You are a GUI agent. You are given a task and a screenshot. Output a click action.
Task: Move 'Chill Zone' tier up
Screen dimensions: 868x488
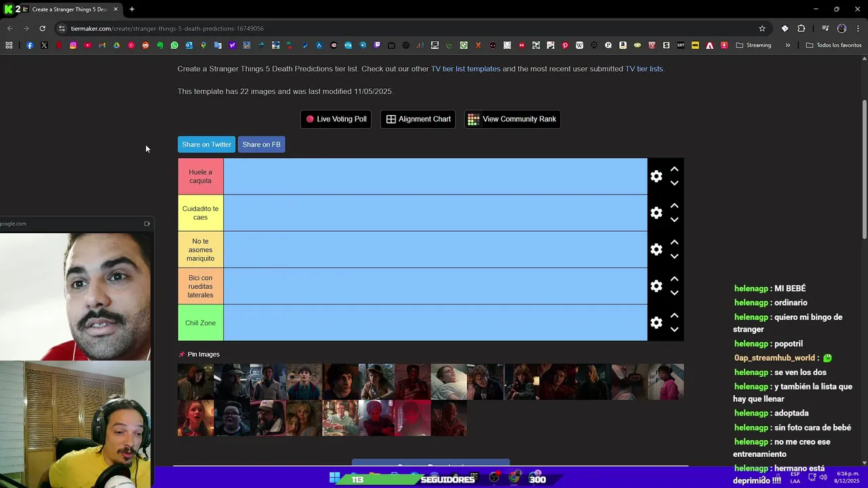tap(674, 315)
